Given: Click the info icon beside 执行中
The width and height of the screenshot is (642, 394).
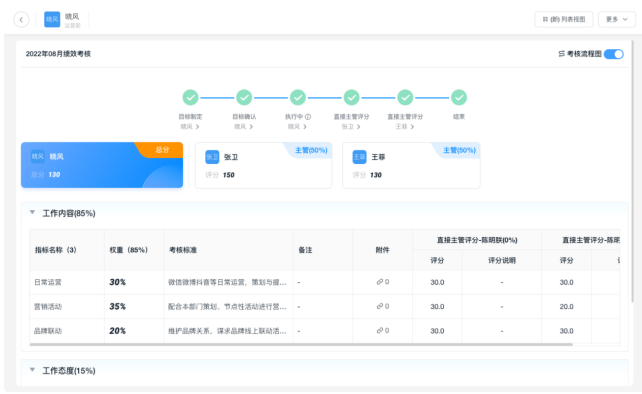Looking at the screenshot, I should tap(308, 117).
